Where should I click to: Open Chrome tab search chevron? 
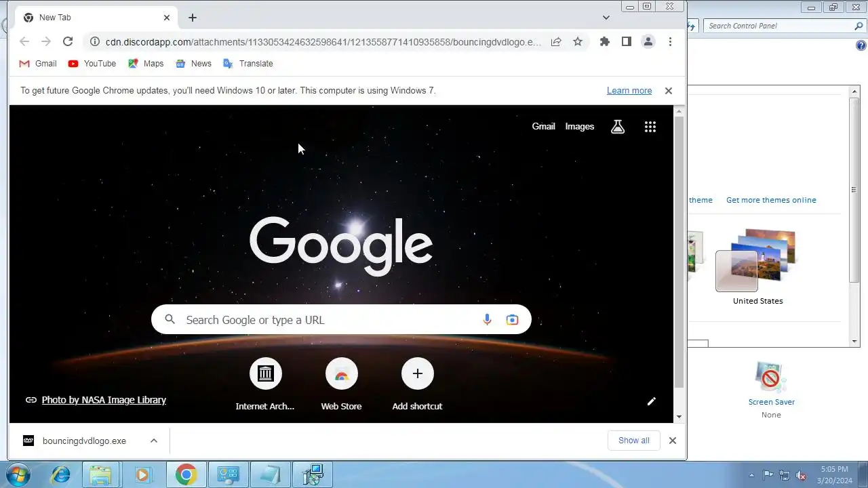[606, 18]
